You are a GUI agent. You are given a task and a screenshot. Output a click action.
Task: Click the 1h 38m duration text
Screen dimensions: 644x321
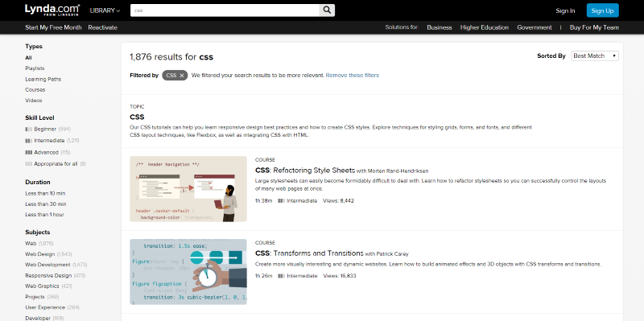[264, 201]
